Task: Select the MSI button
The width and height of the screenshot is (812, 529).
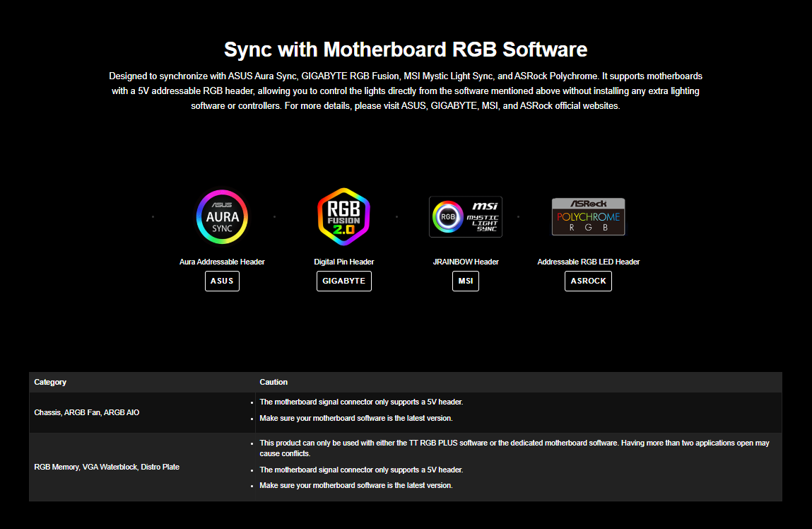Action: click(466, 281)
